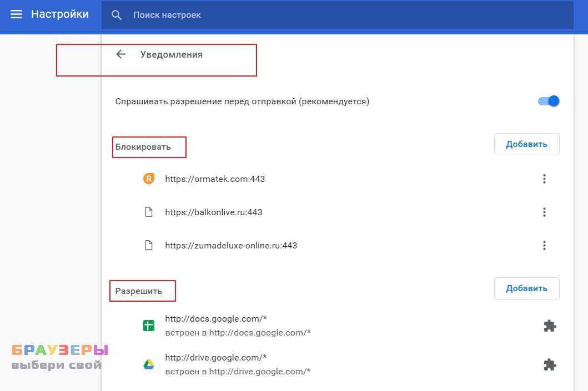Select the https://ormatek.com:443 entry
Viewport: 588px width, 391px height.
point(215,179)
